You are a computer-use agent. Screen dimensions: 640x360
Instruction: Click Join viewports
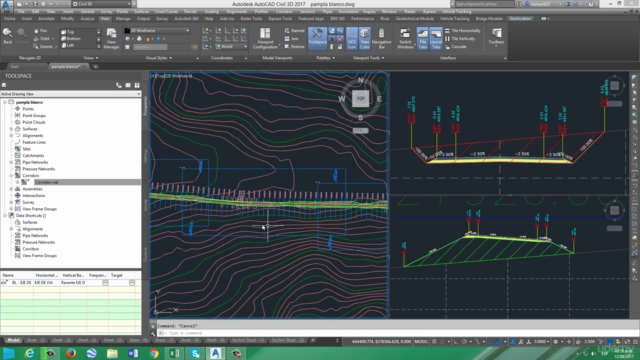tap(291, 38)
